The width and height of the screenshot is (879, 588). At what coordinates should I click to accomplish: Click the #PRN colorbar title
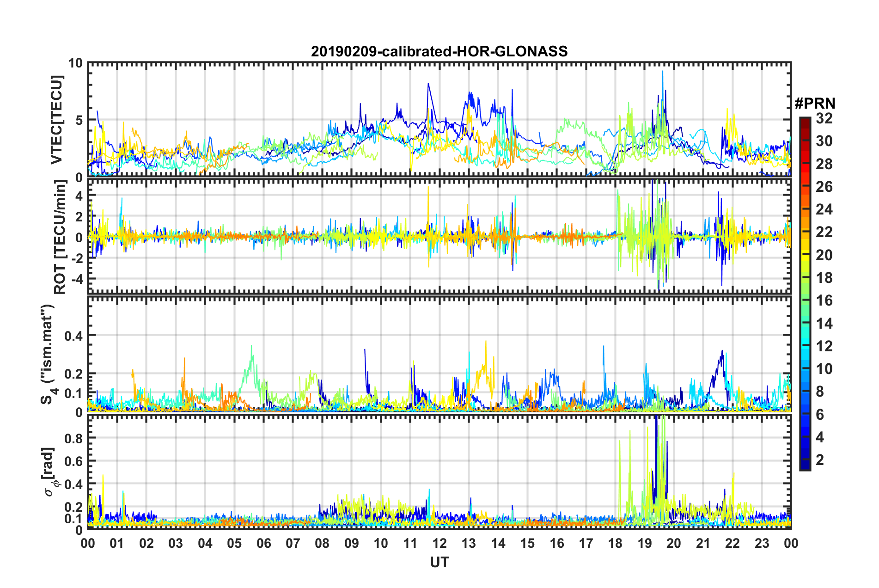tap(815, 104)
